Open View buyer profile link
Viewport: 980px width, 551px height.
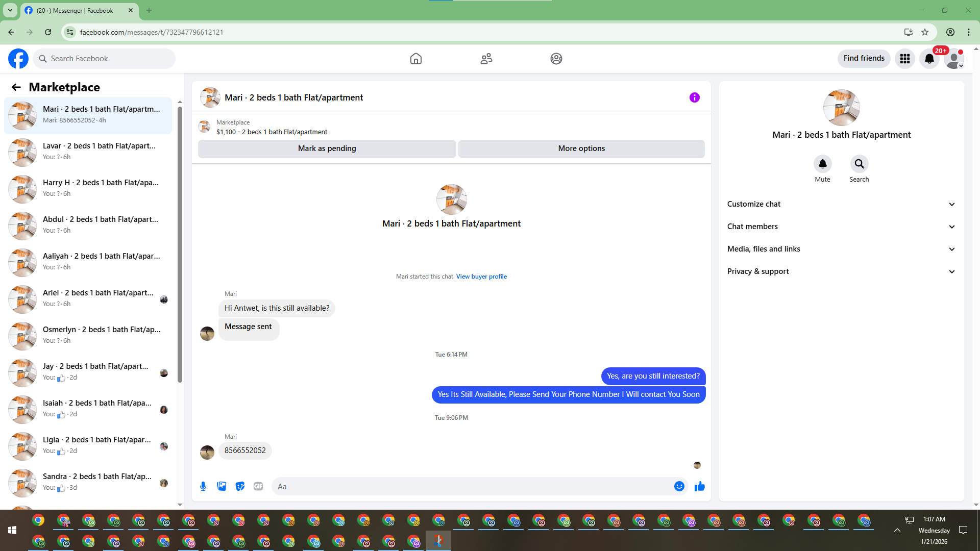tap(481, 277)
